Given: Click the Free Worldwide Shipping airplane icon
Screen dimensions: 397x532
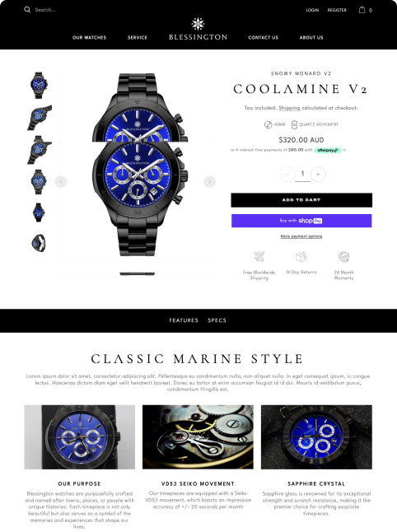Looking at the screenshot, I should [259, 257].
